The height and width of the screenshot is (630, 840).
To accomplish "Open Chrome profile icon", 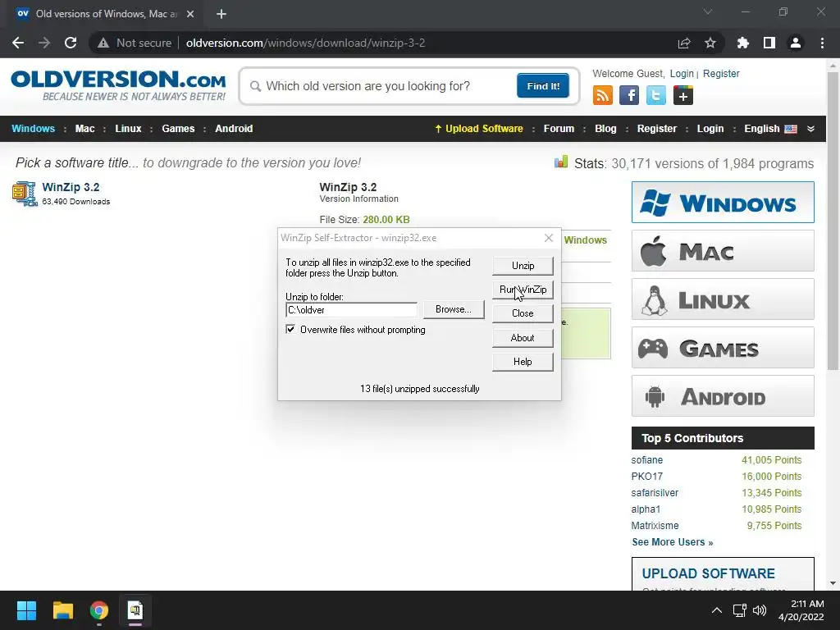I will point(796,43).
